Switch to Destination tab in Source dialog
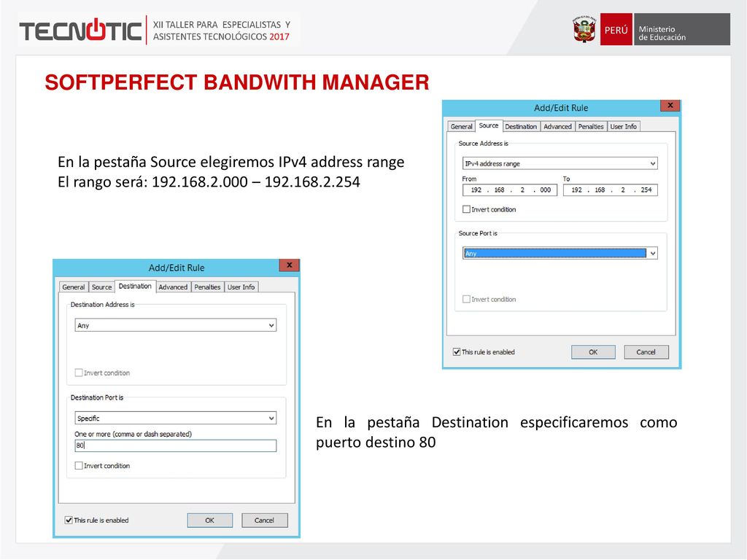Screen dimensions: 747x560 pos(521,127)
